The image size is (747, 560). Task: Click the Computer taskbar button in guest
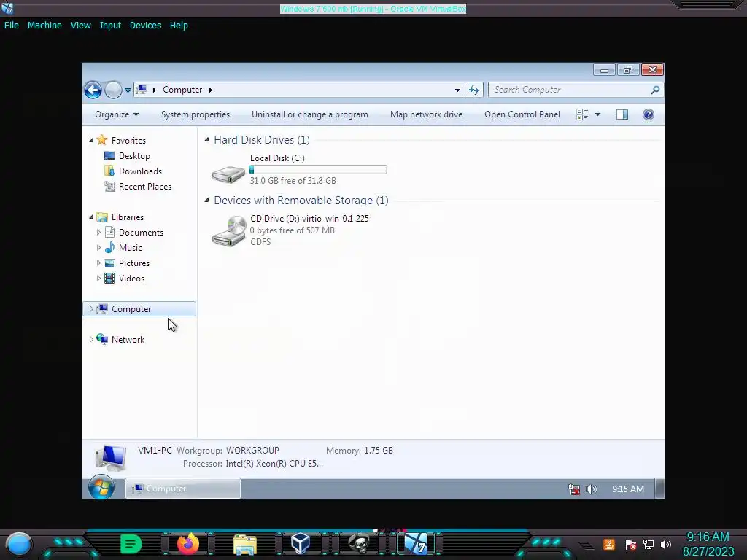pos(183,489)
